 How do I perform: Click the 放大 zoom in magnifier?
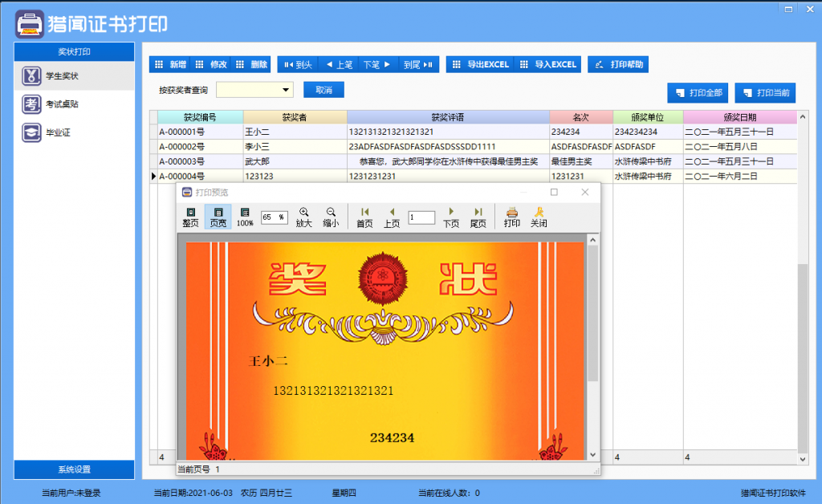302,217
